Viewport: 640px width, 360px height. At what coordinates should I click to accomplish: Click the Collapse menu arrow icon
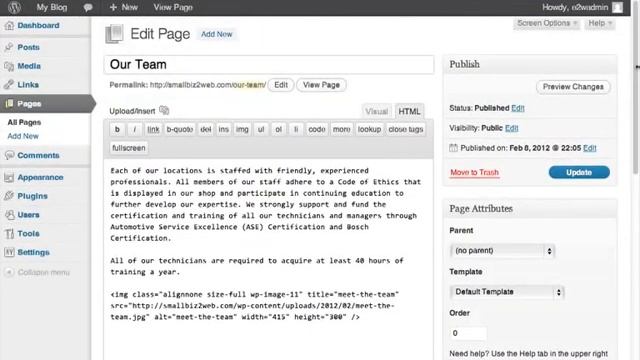pos(9,272)
